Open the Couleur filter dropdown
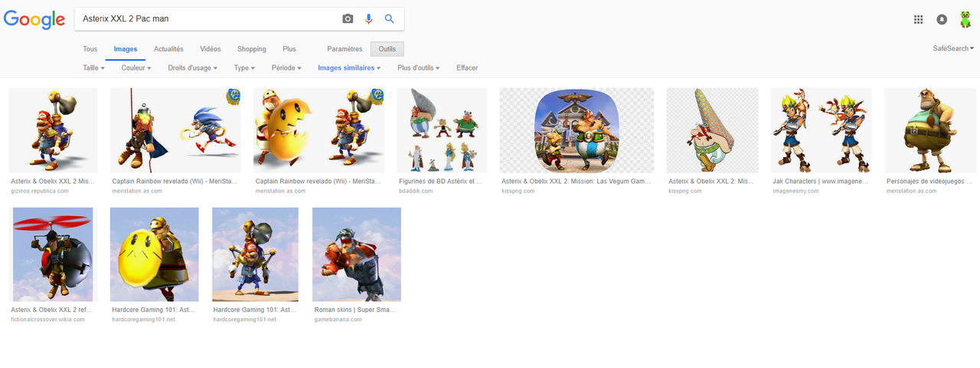Viewport: 980px width, 368px height. (136, 68)
